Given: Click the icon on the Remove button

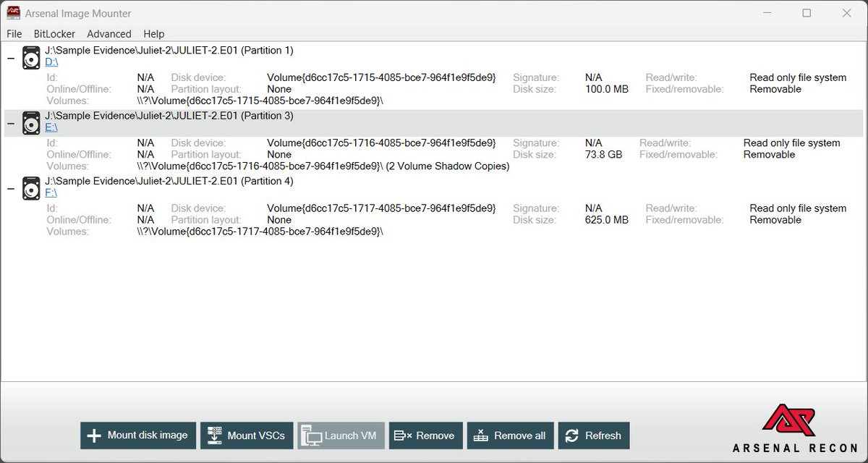Looking at the screenshot, I should [x=402, y=436].
